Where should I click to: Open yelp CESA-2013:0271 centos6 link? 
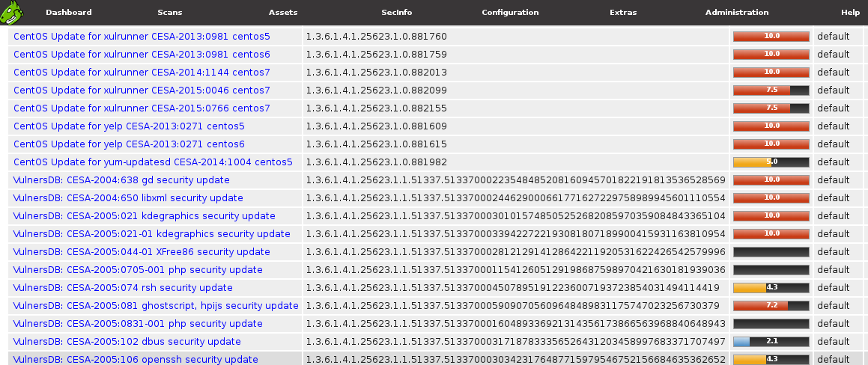129,144
